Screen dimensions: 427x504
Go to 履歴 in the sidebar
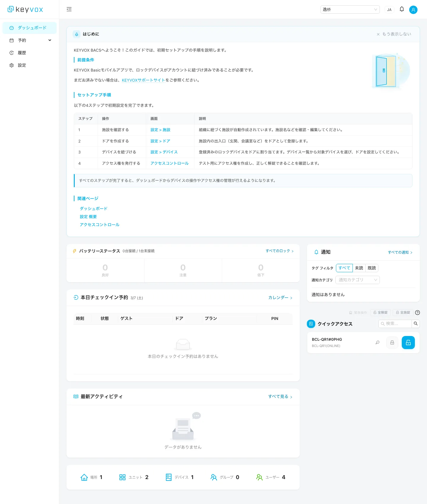(22, 53)
